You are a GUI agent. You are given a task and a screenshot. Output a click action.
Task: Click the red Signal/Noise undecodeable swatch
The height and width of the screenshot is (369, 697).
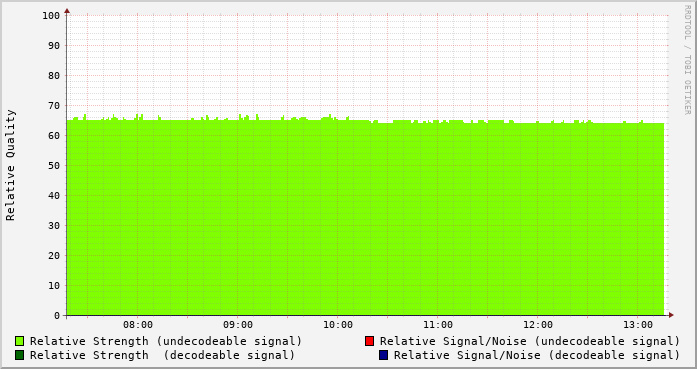click(369, 341)
